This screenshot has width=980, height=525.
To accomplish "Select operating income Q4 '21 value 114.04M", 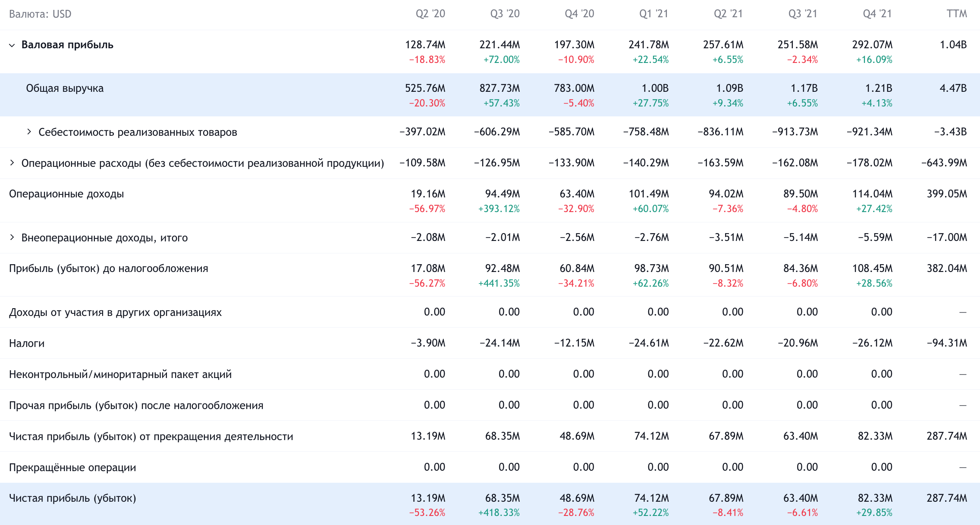I will tap(872, 194).
